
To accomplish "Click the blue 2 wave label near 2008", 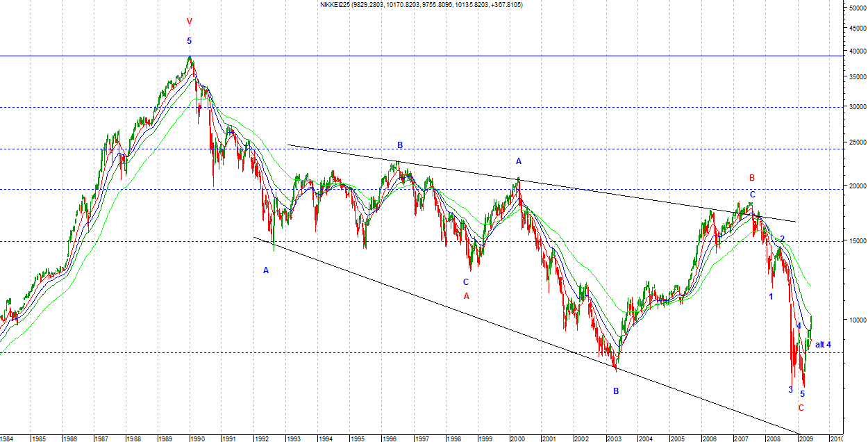I will pos(783,239).
